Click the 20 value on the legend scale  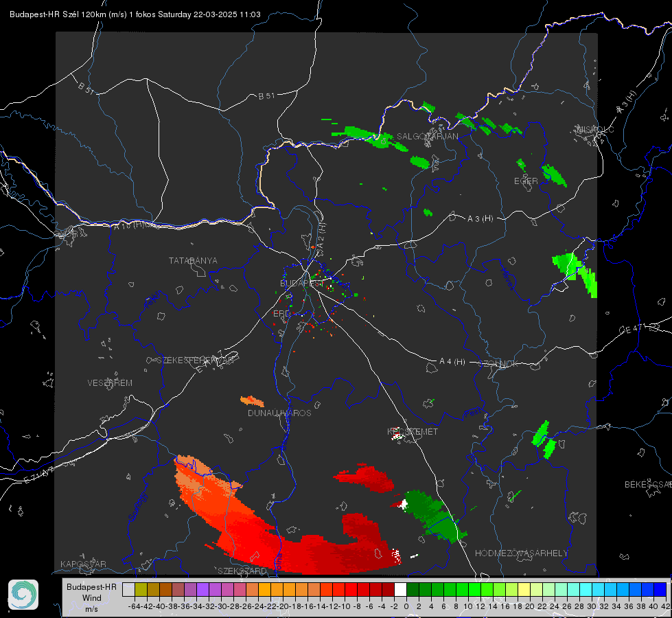530,606
